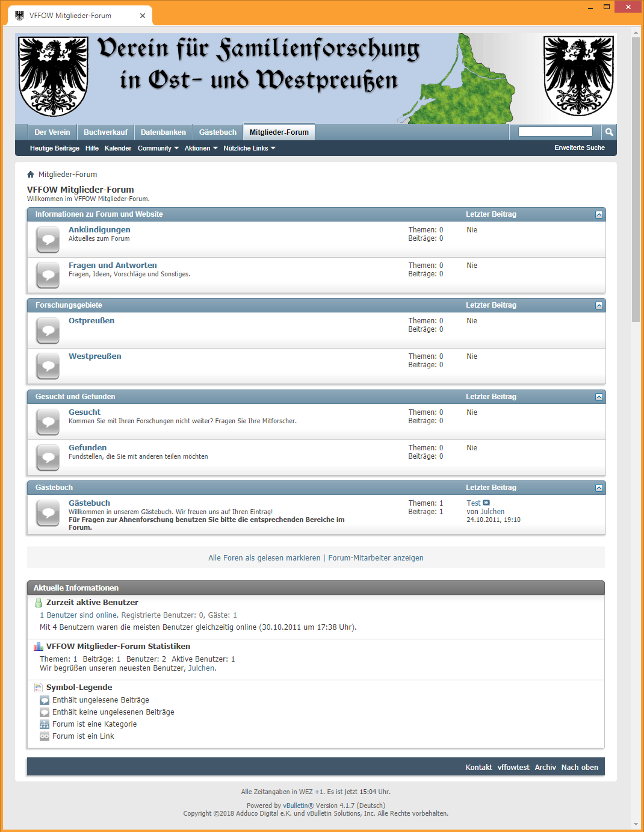This screenshot has width=644, height=832.
Task: Open last post via arrow icon beside Test
Action: pos(486,502)
